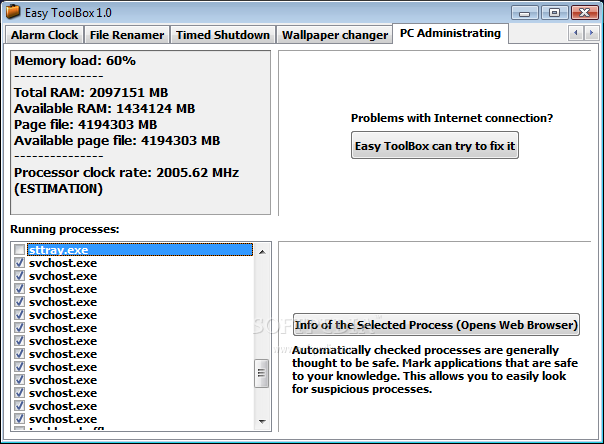
Task: Click Easy ToolBox can try to fix it
Action: click(x=435, y=146)
